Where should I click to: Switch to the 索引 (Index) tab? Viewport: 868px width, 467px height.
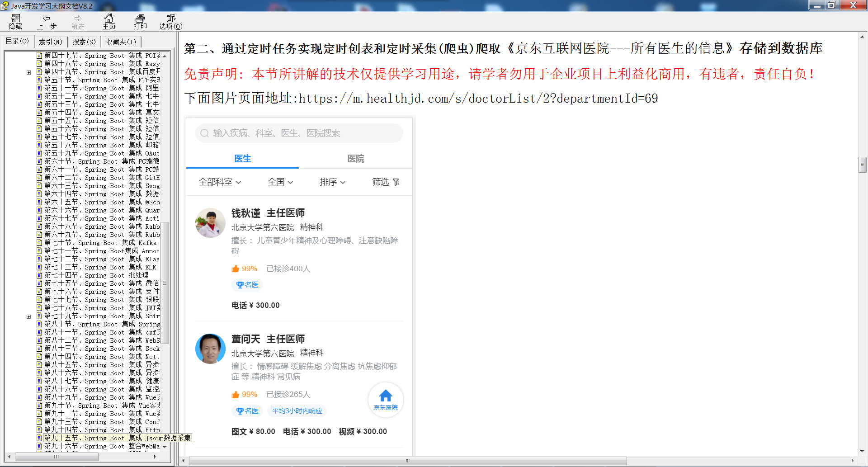[x=50, y=42]
